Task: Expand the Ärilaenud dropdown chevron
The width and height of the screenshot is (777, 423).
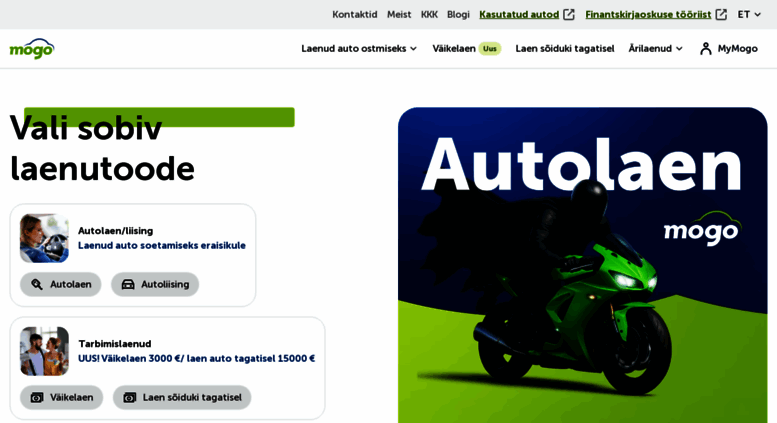Action: tap(679, 49)
